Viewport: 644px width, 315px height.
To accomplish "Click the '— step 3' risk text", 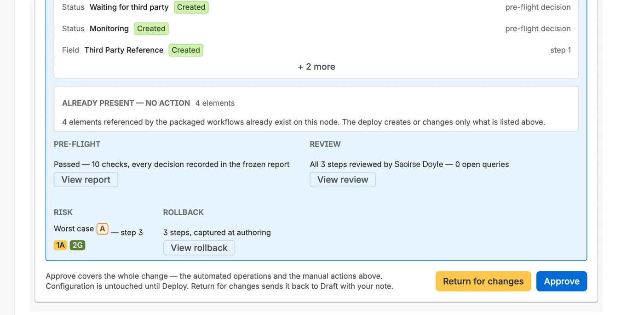I will pyautogui.click(x=127, y=232).
